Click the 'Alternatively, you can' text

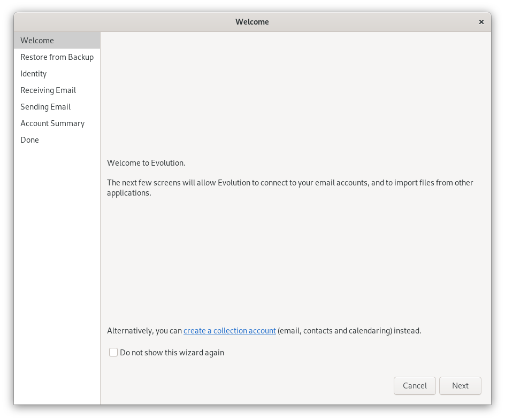(144, 331)
